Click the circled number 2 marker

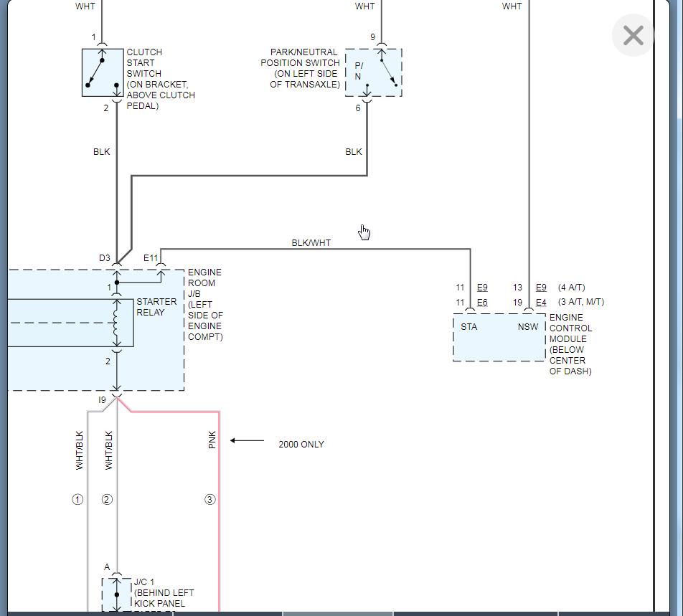[x=107, y=499]
